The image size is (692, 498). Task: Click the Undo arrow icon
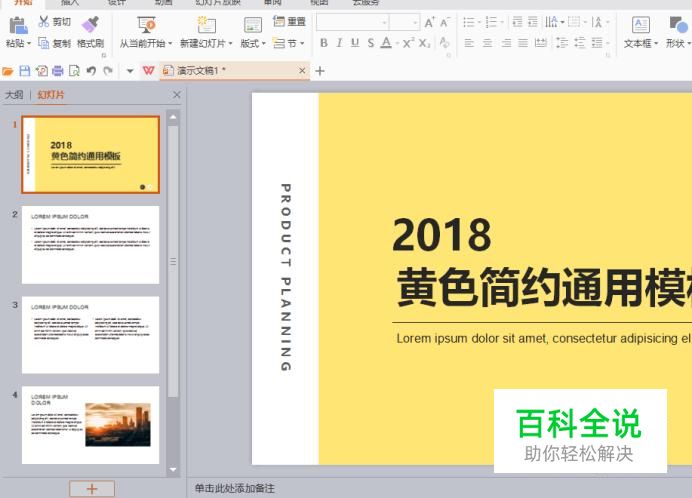pos(91,71)
